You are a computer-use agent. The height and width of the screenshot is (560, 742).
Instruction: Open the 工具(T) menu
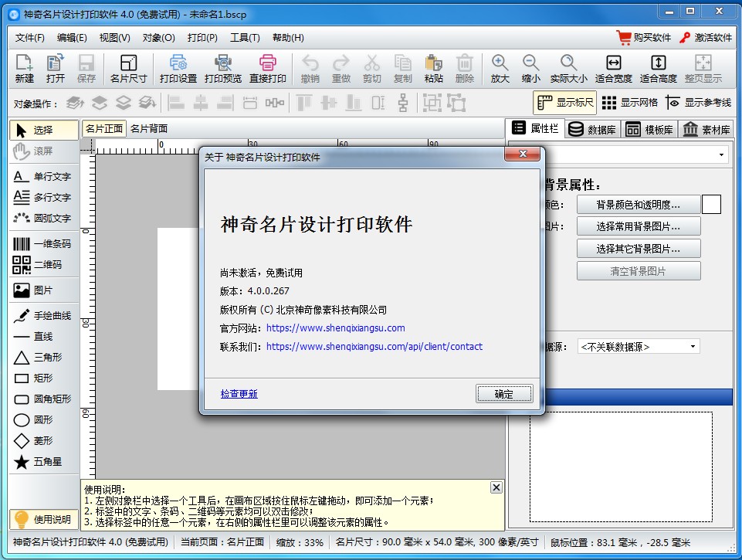pos(245,38)
